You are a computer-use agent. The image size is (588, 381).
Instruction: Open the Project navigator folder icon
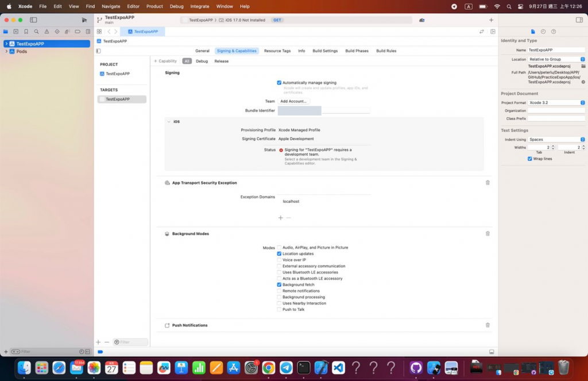coord(6,32)
